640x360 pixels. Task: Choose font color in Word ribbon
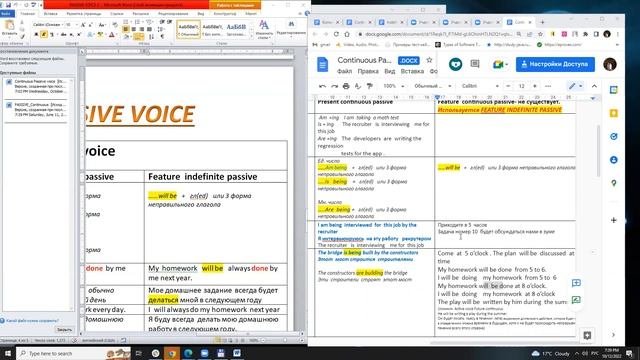tap(112, 35)
